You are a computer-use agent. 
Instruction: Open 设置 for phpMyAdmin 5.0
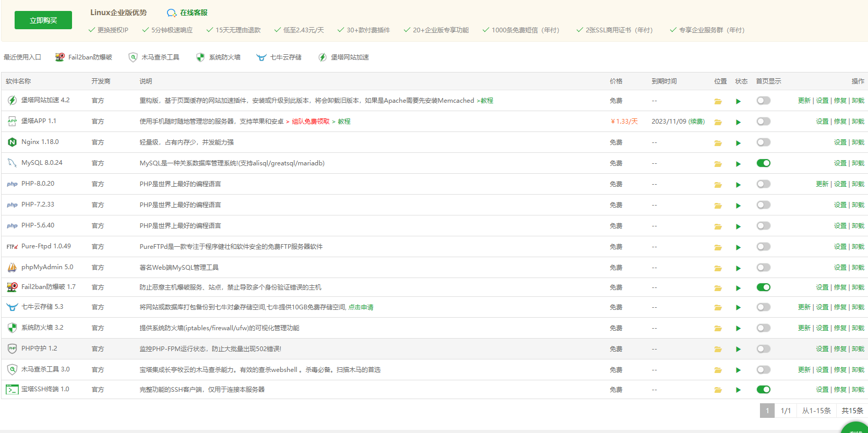coord(840,268)
